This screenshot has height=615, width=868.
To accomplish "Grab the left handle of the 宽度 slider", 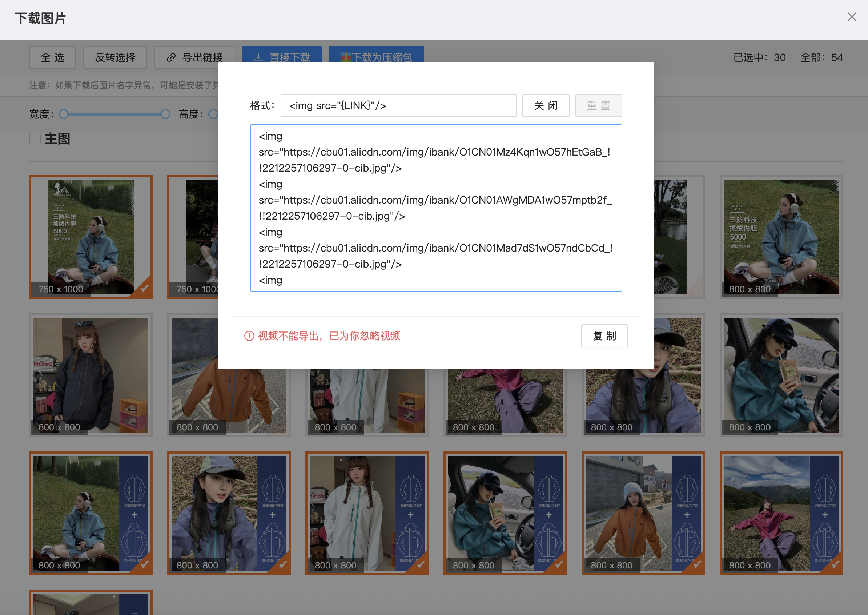I will pos(64,114).
